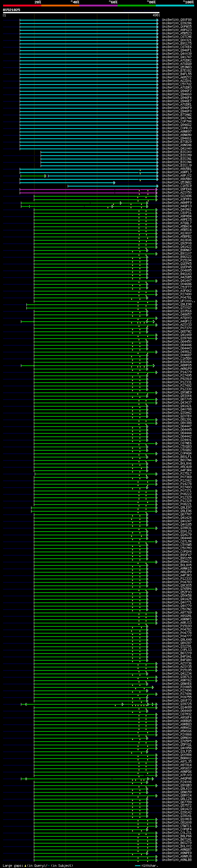Click the purple ~60% identity color swatch
197x868 pixels.
coord(99,6)
